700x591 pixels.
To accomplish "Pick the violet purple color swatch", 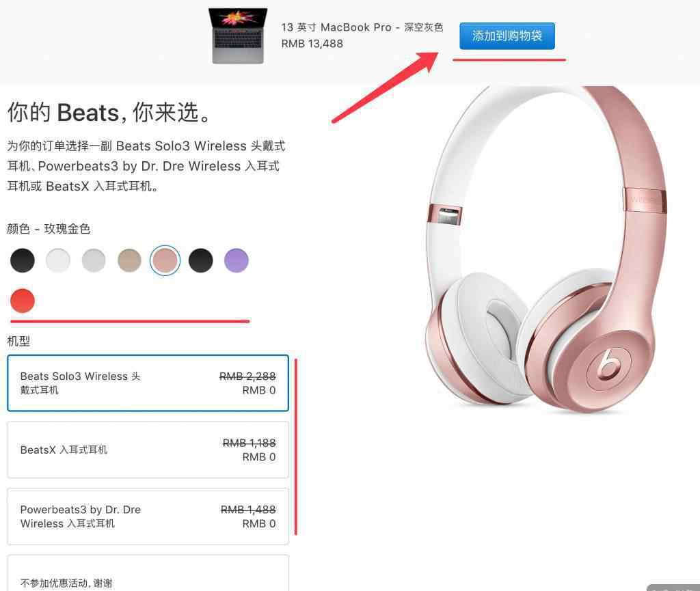I will (x=237, y=260).
